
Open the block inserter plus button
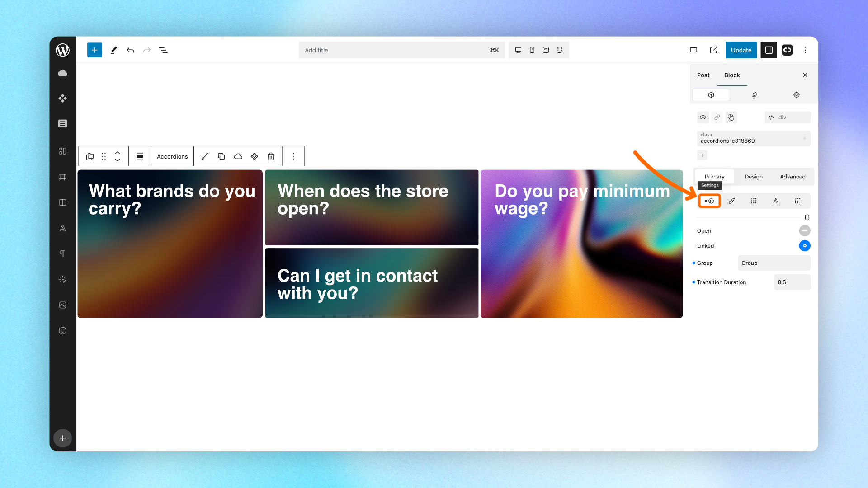point(94,50)
